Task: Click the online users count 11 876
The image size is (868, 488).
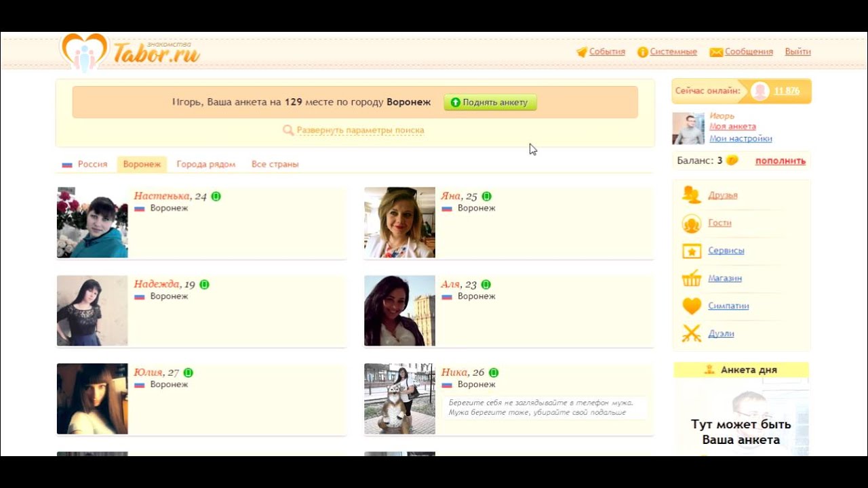Action: [x=787, y=91]
